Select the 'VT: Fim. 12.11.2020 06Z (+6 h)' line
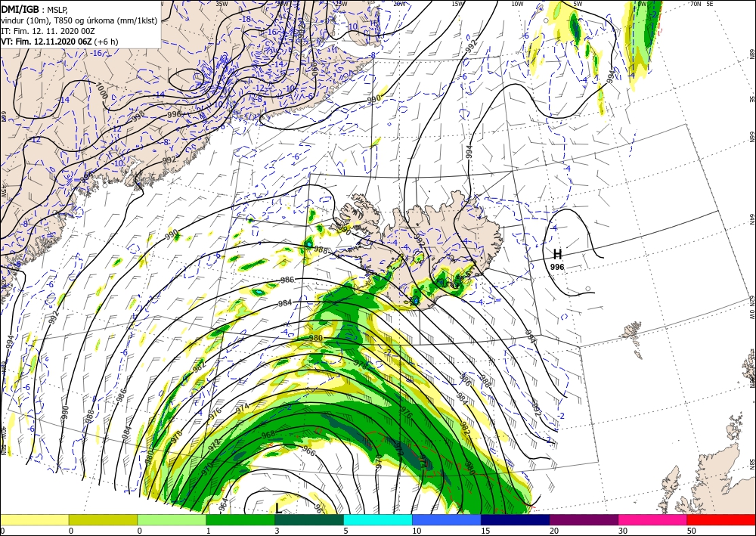 point(59,42)
